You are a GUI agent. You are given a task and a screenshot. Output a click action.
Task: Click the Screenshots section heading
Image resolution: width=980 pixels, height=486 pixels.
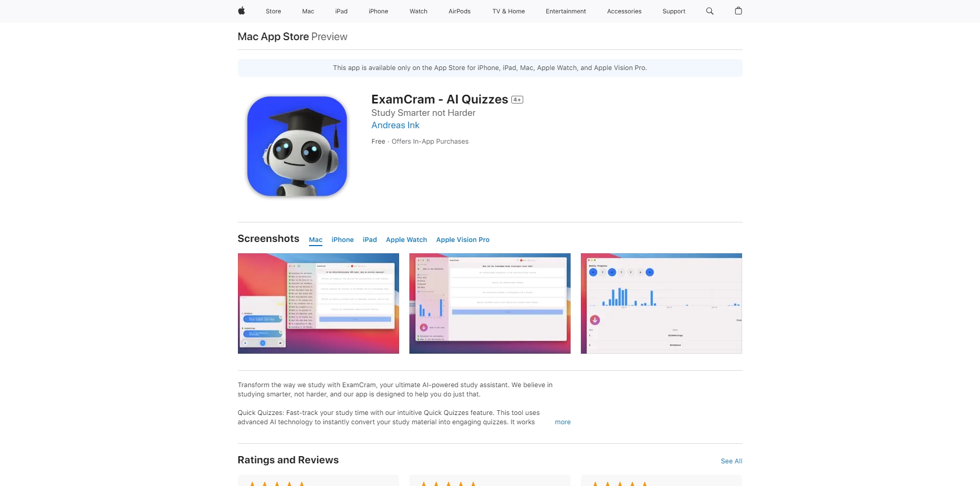268,238
